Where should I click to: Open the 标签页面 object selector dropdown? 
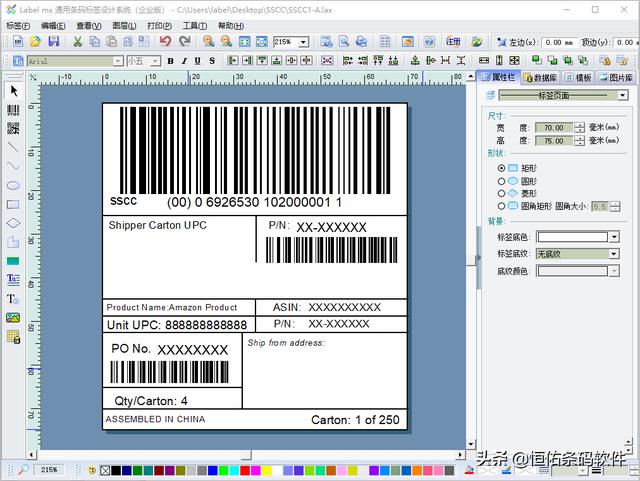point(622,96)
